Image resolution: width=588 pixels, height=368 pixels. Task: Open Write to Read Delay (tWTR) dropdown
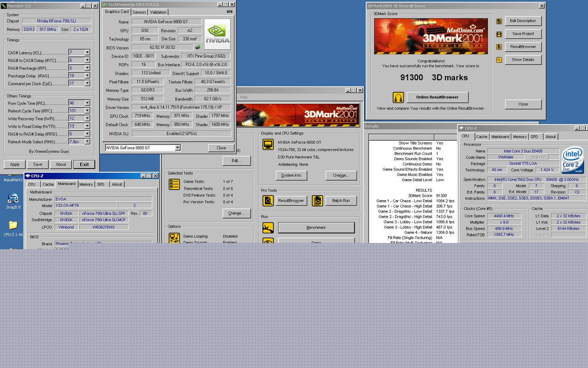tap(87, 126)
